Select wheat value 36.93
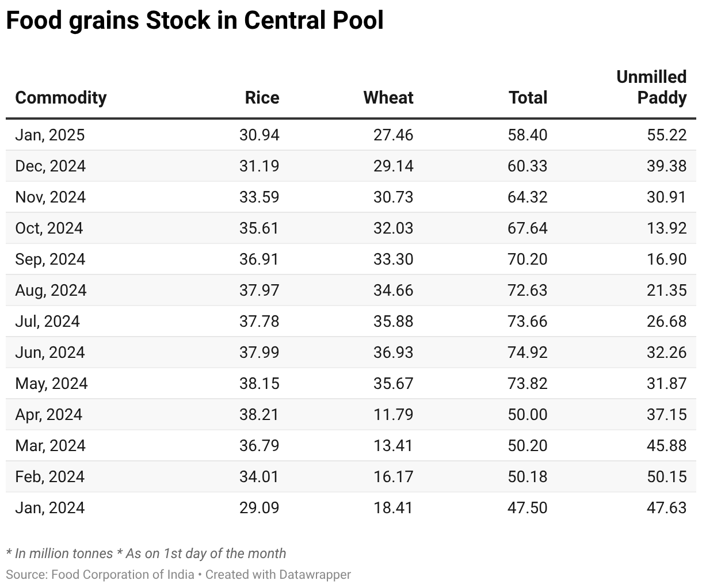Screen dimensions: 702x588 (x=393, y=352)
